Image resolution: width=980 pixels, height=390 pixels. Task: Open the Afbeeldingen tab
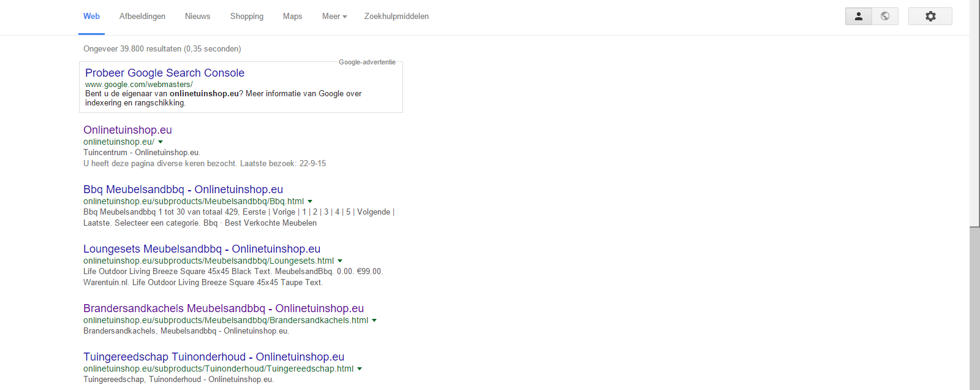click(x=142, y=17)
